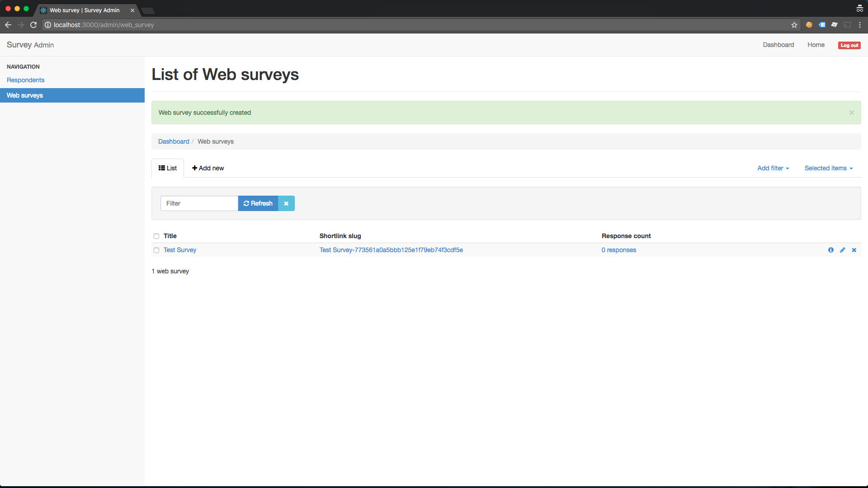Click Add new to create a survey

208,168
